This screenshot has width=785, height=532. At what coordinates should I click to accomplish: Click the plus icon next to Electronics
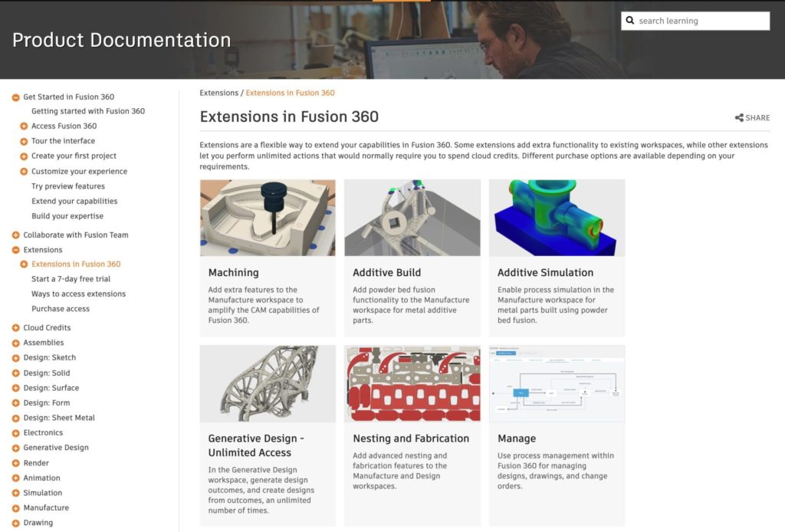coord(15,432)
